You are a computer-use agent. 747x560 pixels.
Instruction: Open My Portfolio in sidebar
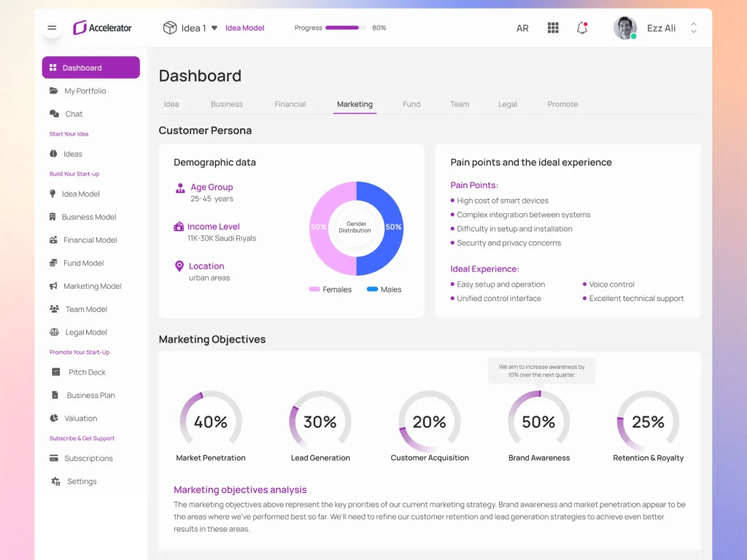point(85,91)
